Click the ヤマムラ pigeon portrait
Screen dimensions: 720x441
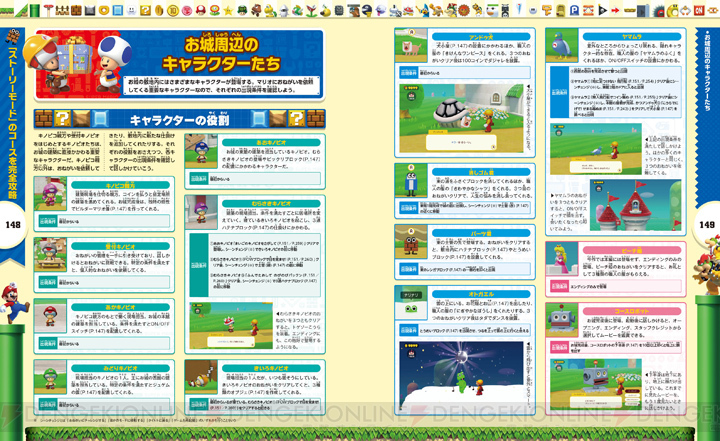tap(562, 45)
